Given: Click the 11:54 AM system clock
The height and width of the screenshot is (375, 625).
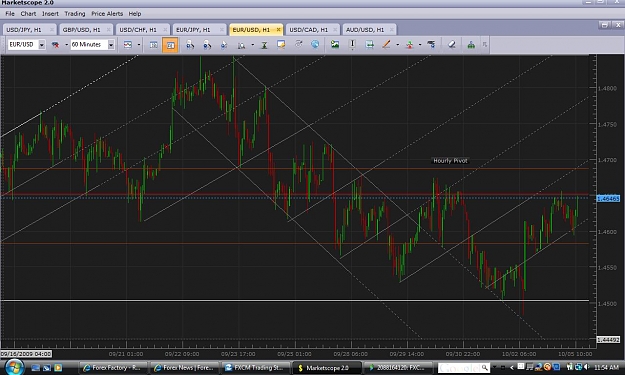Looking at the screenshot, I should tap(606, 367).
